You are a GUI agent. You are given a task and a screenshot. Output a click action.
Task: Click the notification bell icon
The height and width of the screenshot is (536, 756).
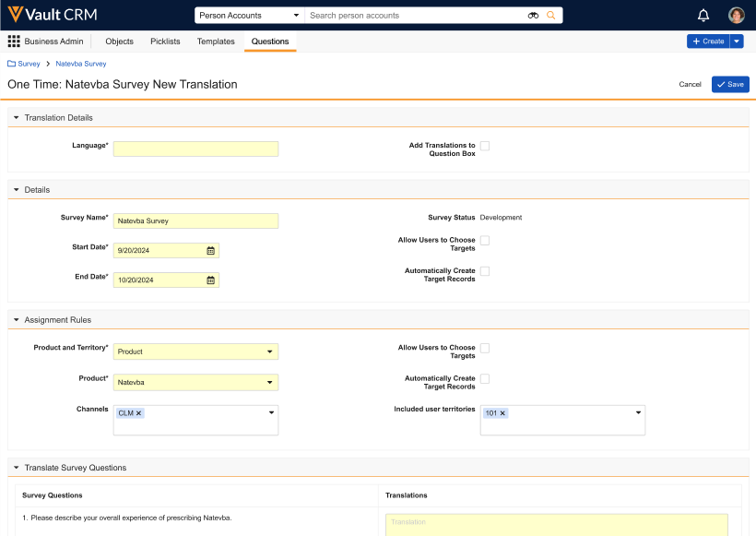coord(703,15)
